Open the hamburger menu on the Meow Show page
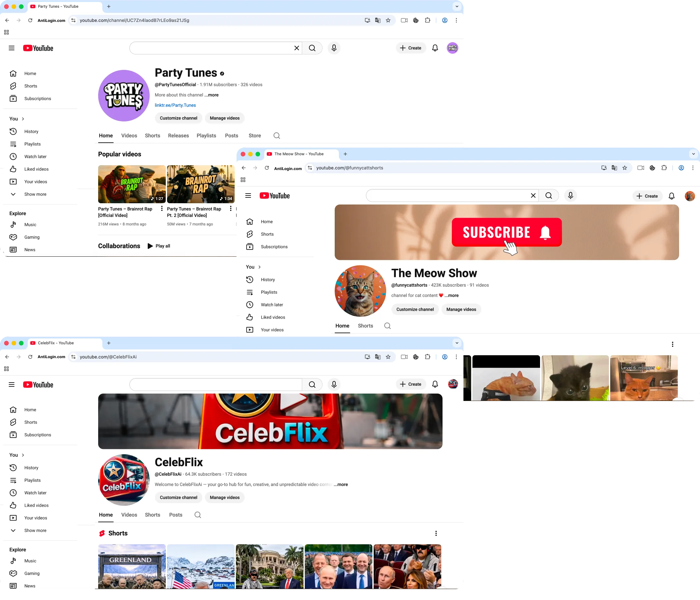 248,196
